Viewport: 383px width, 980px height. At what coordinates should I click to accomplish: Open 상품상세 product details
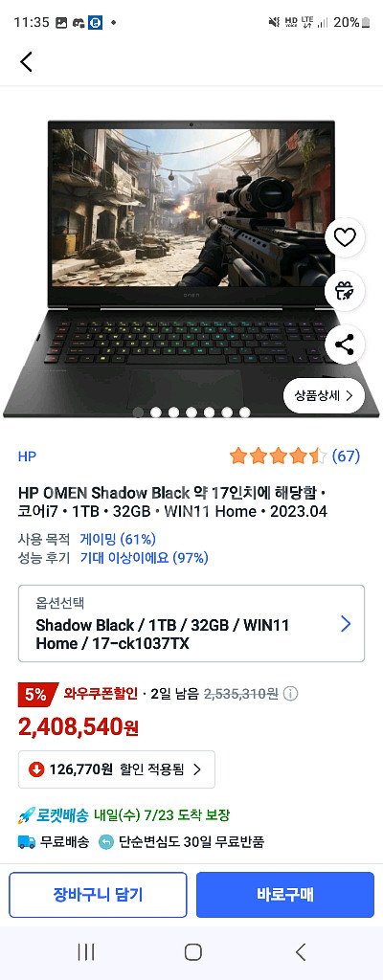[x=324, y=395]
